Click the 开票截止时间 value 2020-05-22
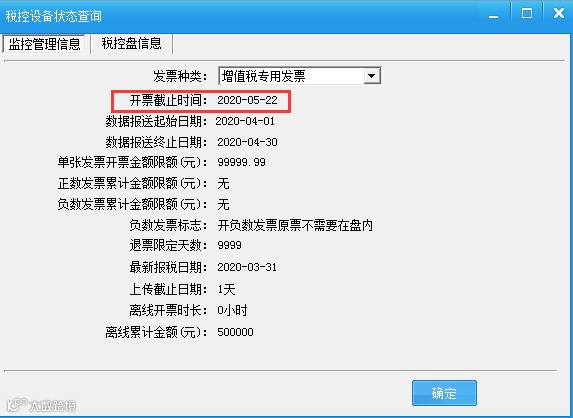The image size is (573, 418). [247, 100]
